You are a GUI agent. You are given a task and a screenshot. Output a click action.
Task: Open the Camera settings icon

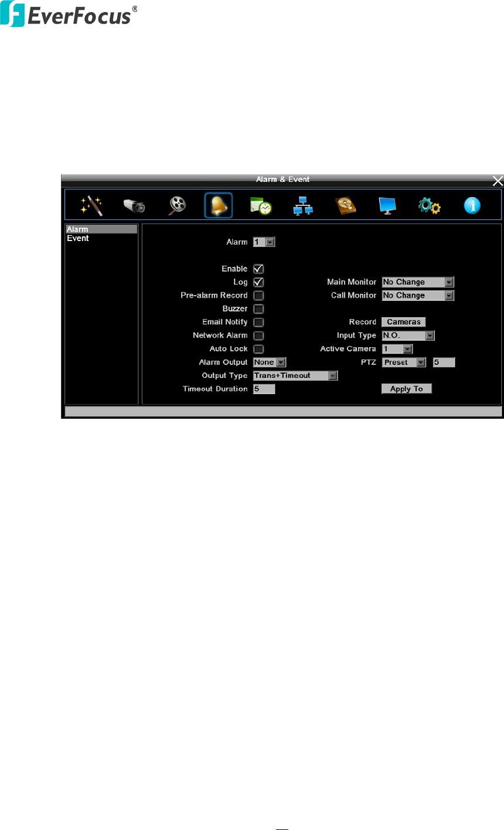coord(134,206)
